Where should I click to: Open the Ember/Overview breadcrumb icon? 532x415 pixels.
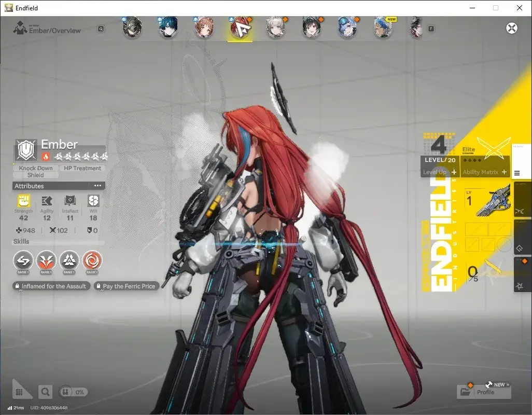coord(20,28)
